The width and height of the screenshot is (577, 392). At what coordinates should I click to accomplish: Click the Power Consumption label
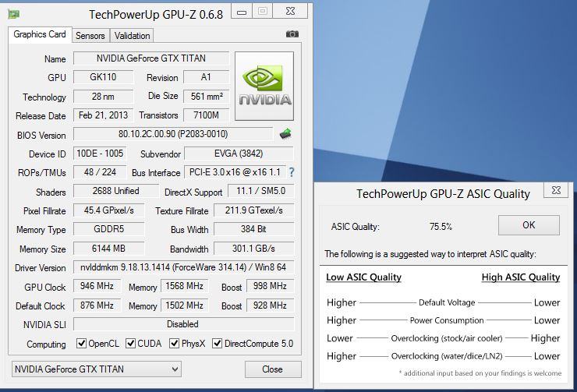(447, 320)
